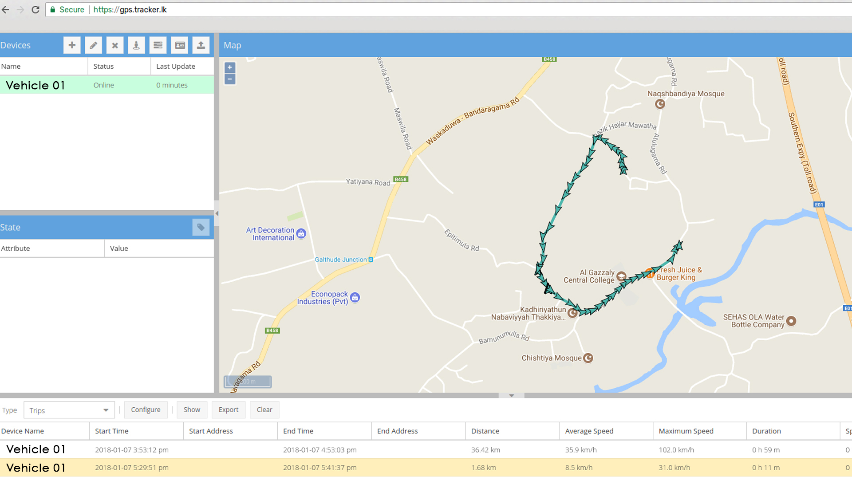Zoom out the map with minus button
852x504 pixels.
pyautogui.click(x=230, y=79)
